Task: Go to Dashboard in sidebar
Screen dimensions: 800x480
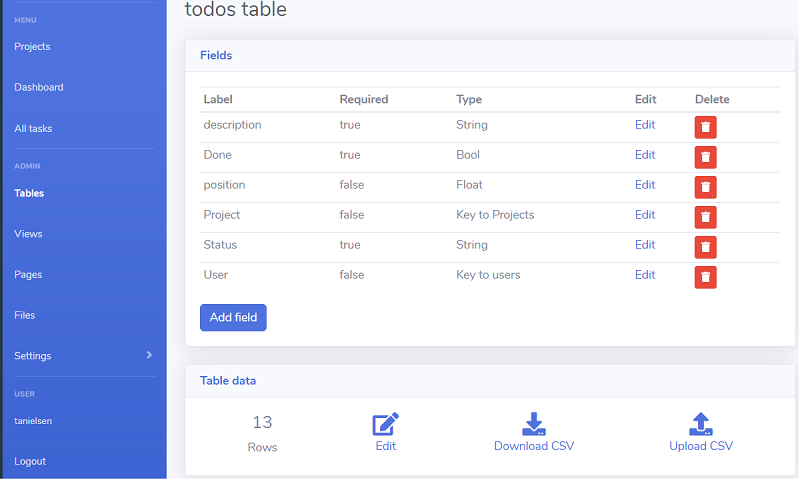Action: [x=39, y=87]
